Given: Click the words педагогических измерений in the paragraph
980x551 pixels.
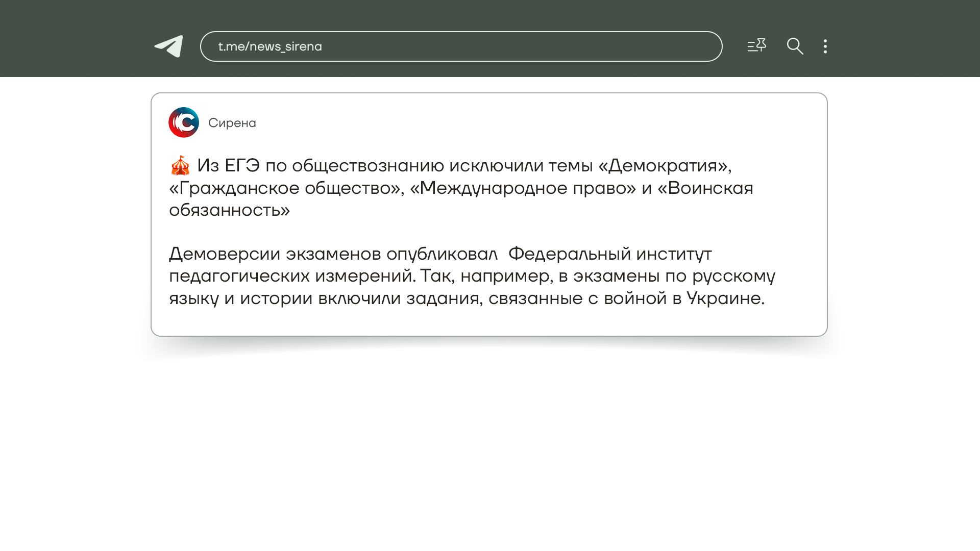Looking at the screenshot, I should click(291, 276).
